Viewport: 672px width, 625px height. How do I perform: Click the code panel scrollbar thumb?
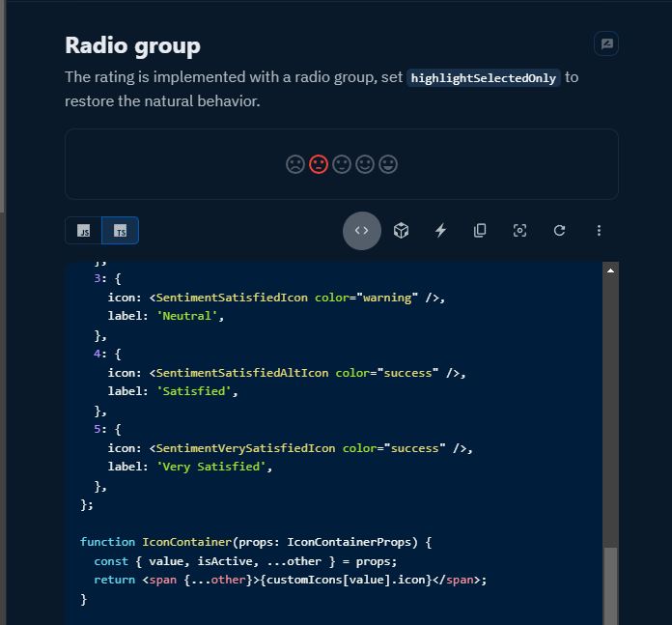coord(611,586)
